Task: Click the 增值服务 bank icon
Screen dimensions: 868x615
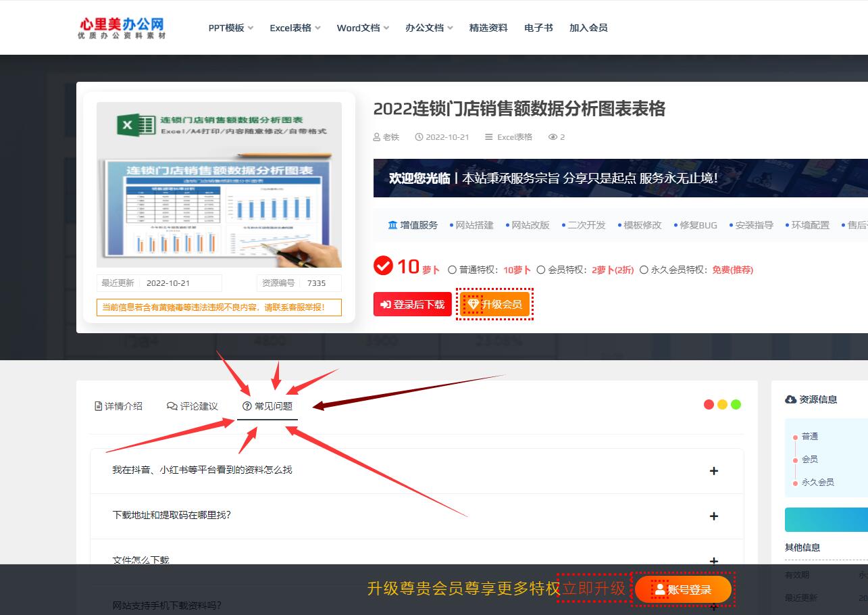Action: point(392,225)
